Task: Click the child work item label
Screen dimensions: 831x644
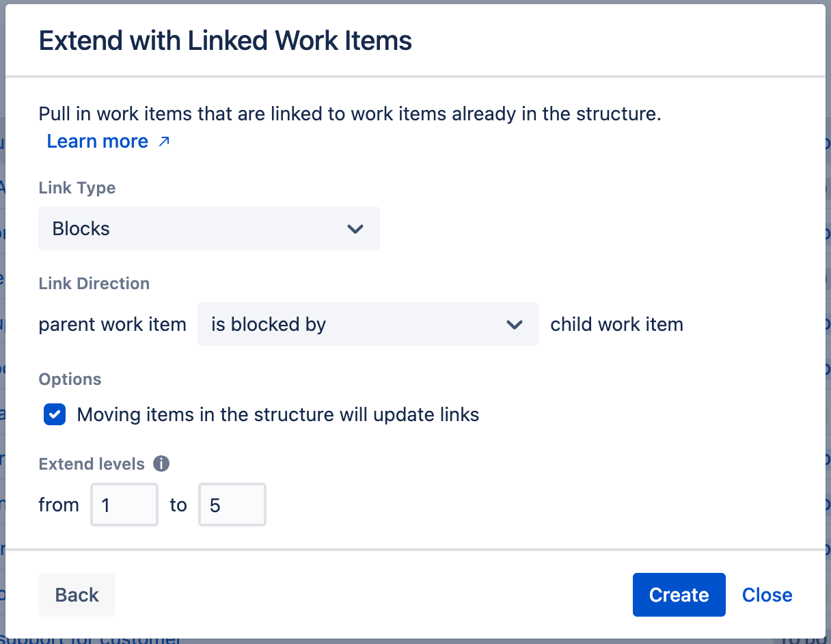Action: pyautogui.click(x=616, y=324)
